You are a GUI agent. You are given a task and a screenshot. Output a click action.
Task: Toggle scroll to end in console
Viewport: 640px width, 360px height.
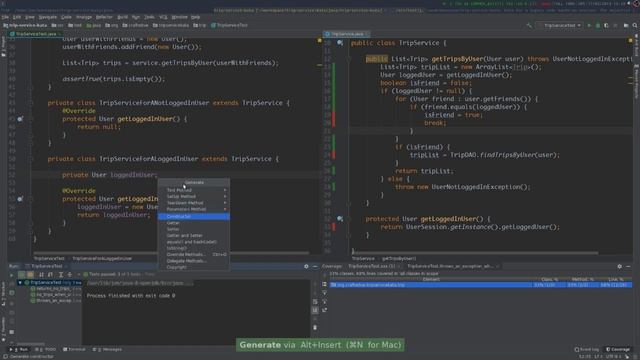click(315, 311)
